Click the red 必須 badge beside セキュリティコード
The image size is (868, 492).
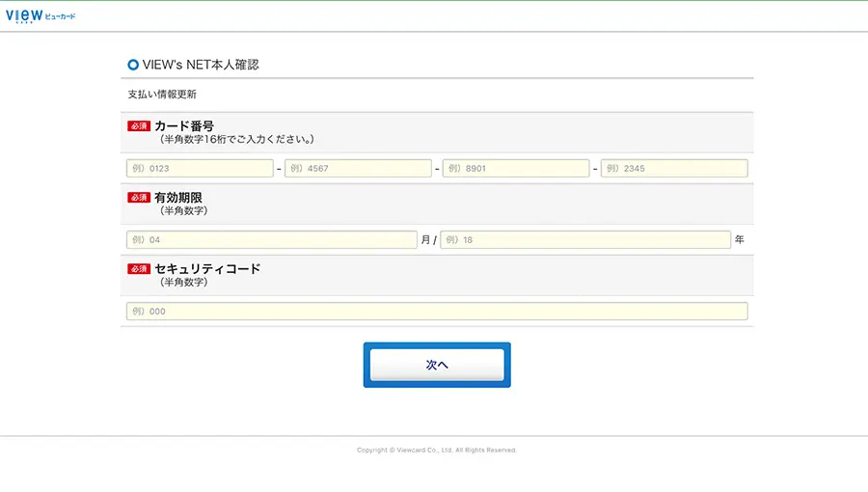click(x=139, y=269)
